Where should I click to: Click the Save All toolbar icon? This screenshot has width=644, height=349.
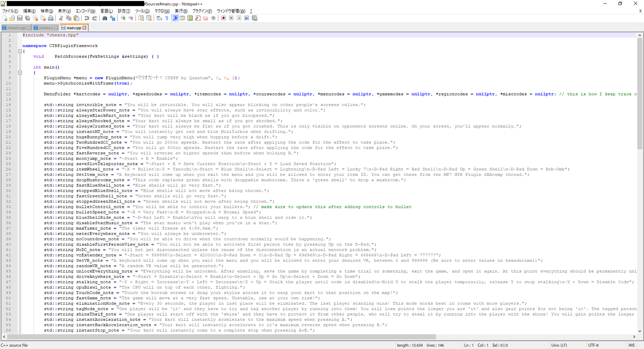click(28, 18)
